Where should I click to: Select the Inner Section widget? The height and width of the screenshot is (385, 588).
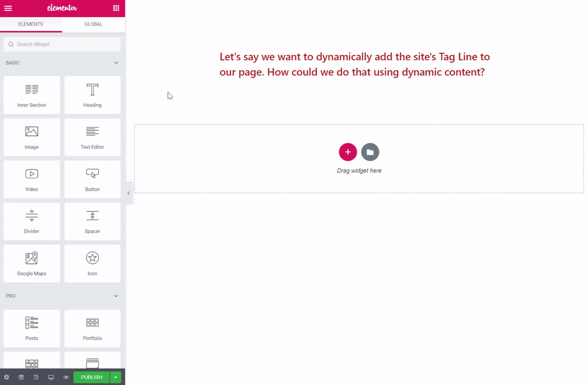pos(32,95)
